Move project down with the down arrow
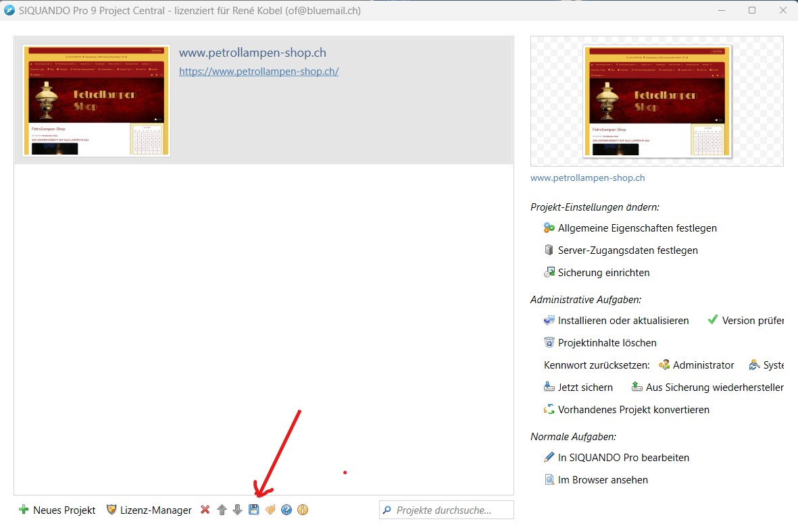The image size is (798, 532). pyautogui.click(x=237, y=510)
